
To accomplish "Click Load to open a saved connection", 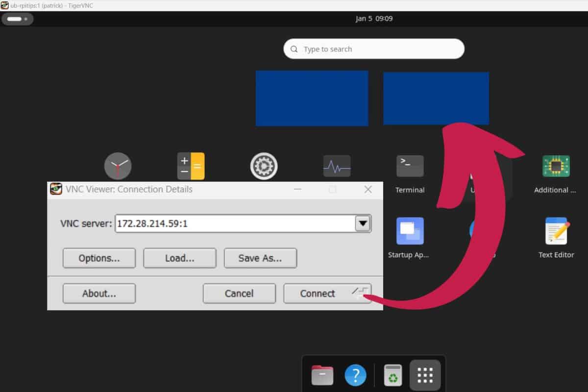I will pyautogui.click(x=179, y=258).
